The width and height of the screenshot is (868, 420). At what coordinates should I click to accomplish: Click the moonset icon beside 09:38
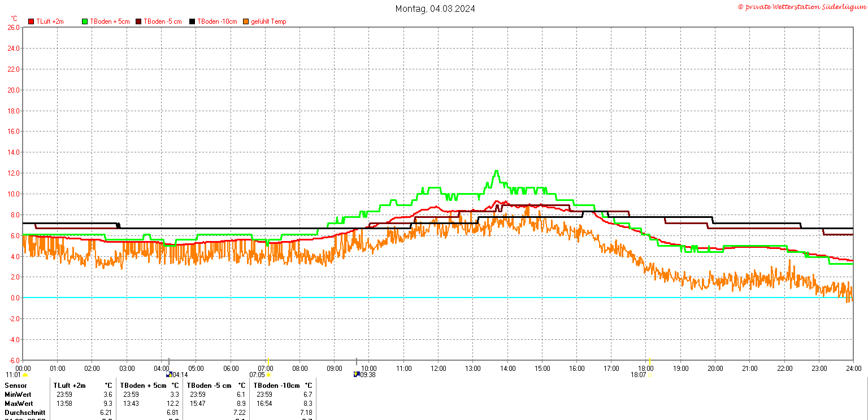(356, 374)
